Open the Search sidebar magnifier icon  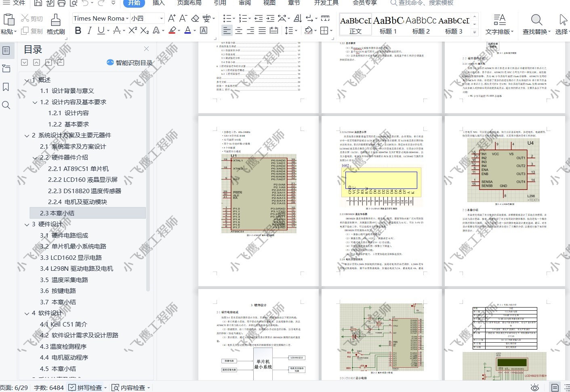tap(6, 105)
